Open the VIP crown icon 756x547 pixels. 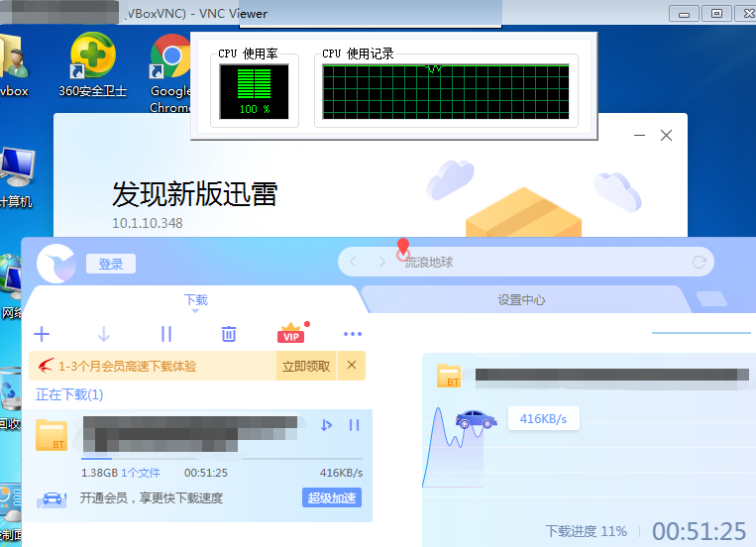pos(290,333)
